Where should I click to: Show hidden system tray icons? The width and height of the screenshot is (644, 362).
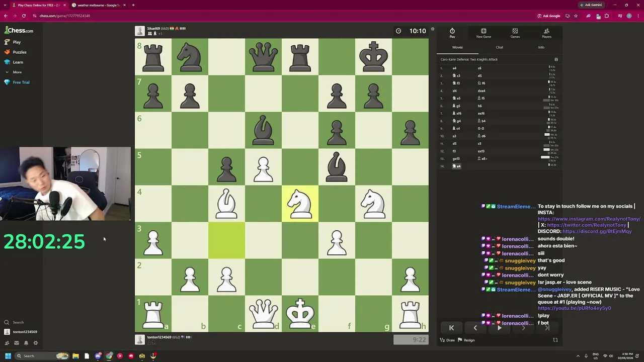578,356
